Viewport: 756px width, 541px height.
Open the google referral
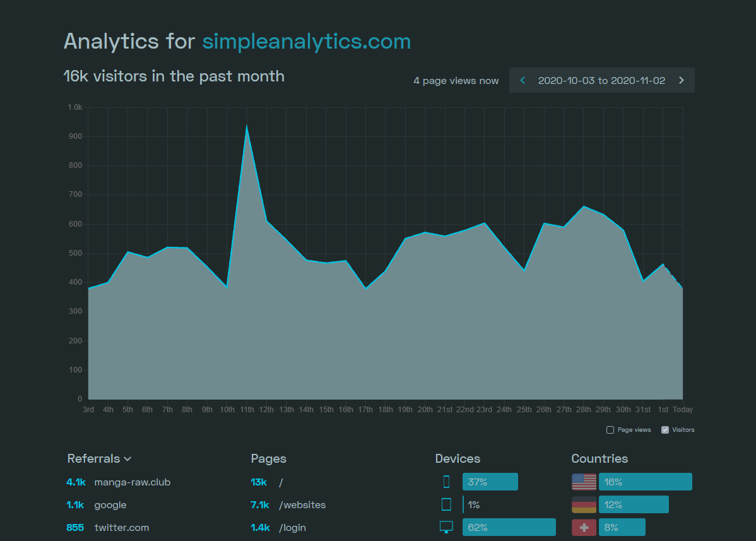coord(110,505)
